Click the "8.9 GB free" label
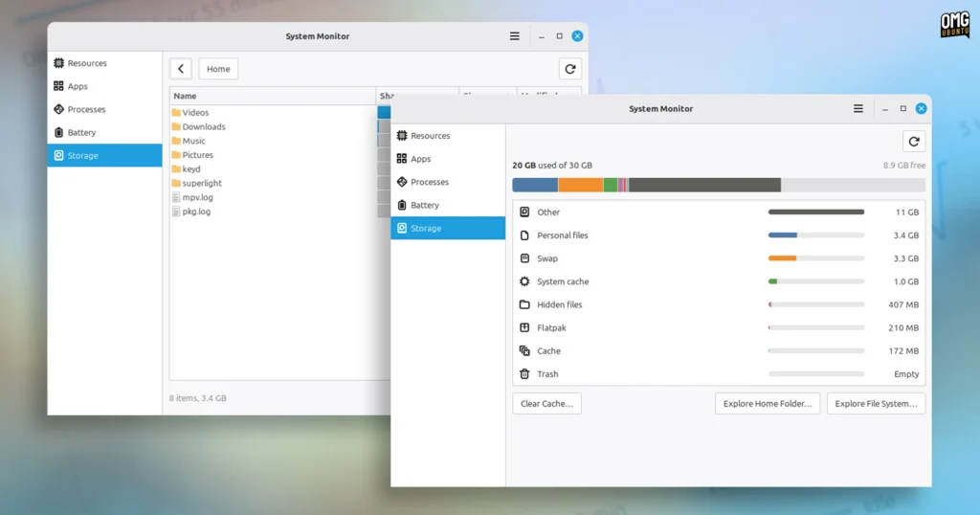This screenshot has height=515, width=980. pos(903,166)
